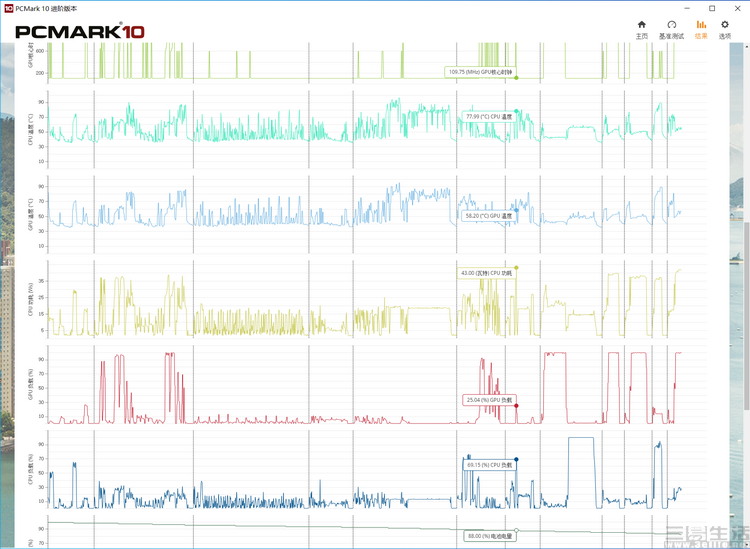
Task: Click the 43.00 瓦特 CPU 功耗 tooltip
Action: click(x=486, y=273)
